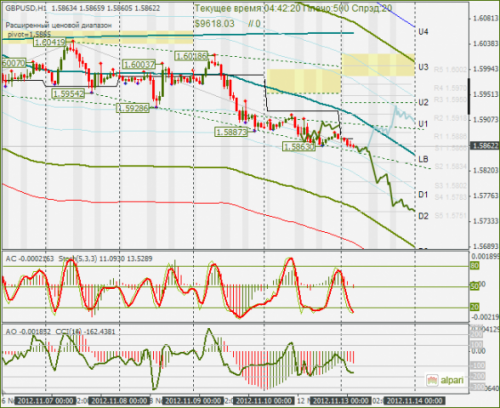The height and width of the screenshot is (408, 500).
Task: Click the D2 level label
Action: pyautogui.click(x=423, y=216)
